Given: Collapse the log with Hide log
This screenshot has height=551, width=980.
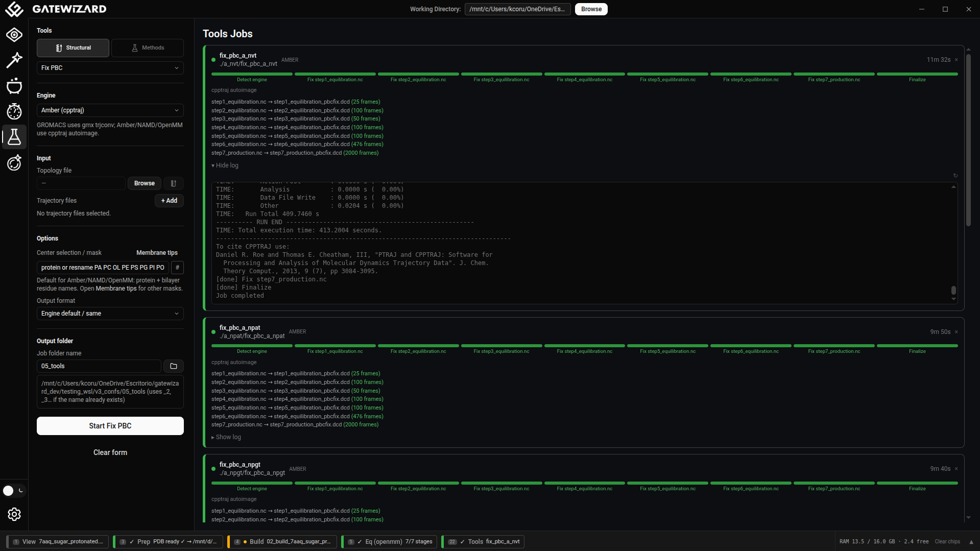Looking at the screenshot, I should pyautogui.click(x=225, y=165).
